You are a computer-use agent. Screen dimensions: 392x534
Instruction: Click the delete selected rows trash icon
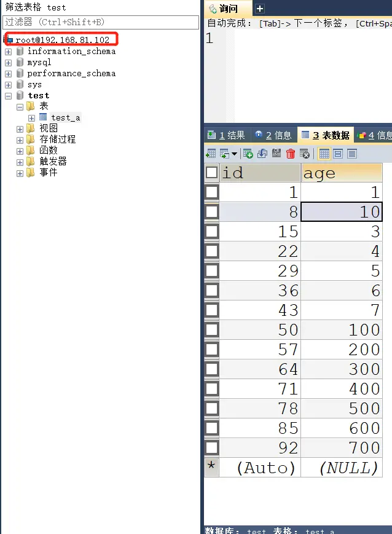coord(291,154)
